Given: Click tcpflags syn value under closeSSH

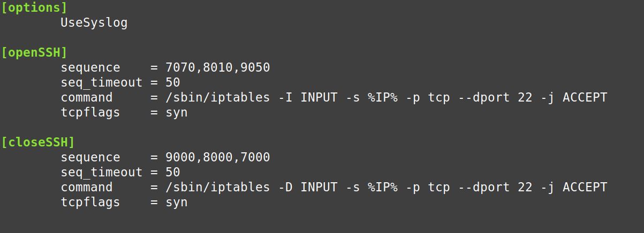Looking at the screenshot, I should [176, 203].
